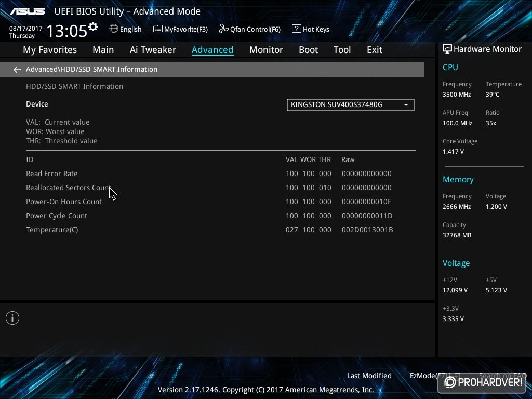Viewport: 532px width, 399px height.
Task: Select the Exit tab
Action: 375,50
